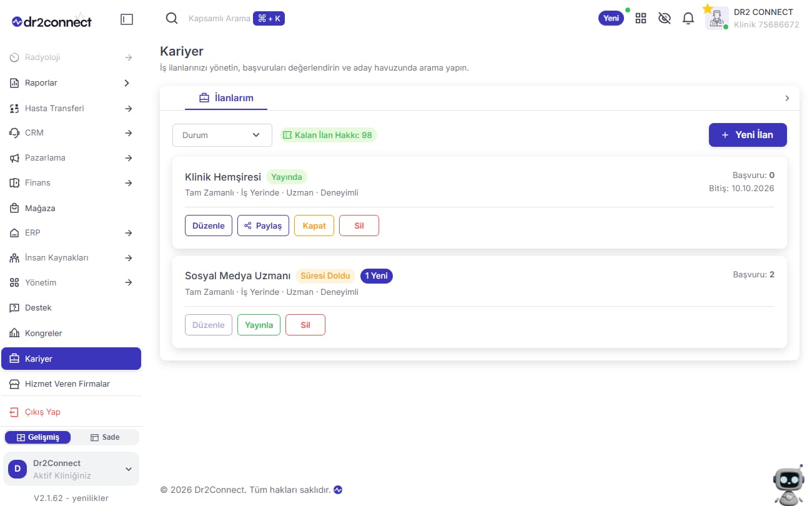The height and width of the screenshot is (506, 812).
Task: Expand the Hasta Transferi arrow
Action: tap(129, 108)
